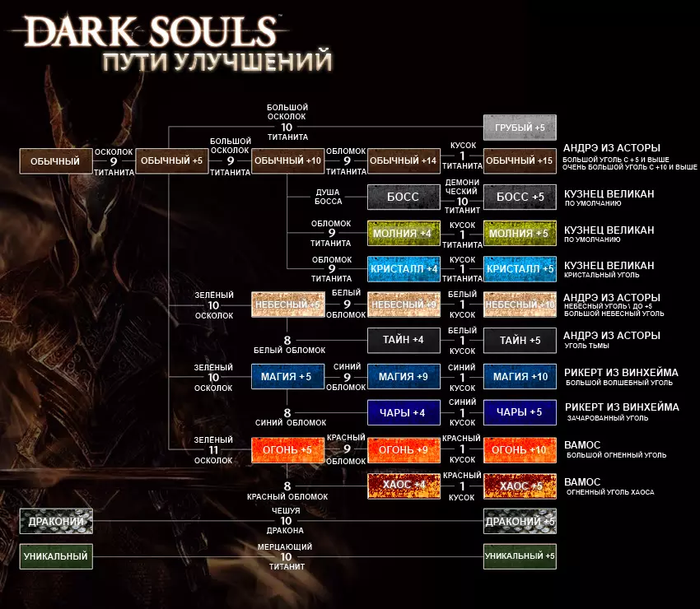Image resolution: width=700 pixels, height=609 pixels.
Task: Click the МЕРЦАЮЩИЙ 10 ТИТАНИТ label
Action: coord(286,556)
